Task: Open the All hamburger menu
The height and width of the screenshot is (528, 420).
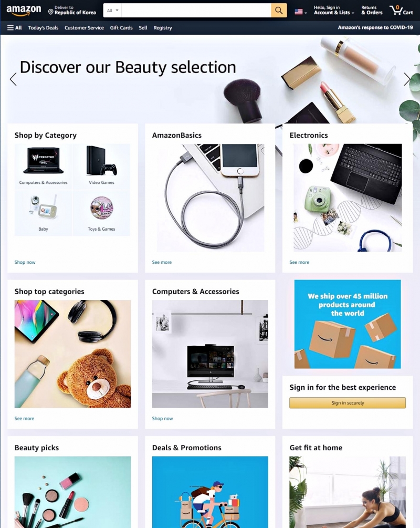Action: click(x=15, y=28)
